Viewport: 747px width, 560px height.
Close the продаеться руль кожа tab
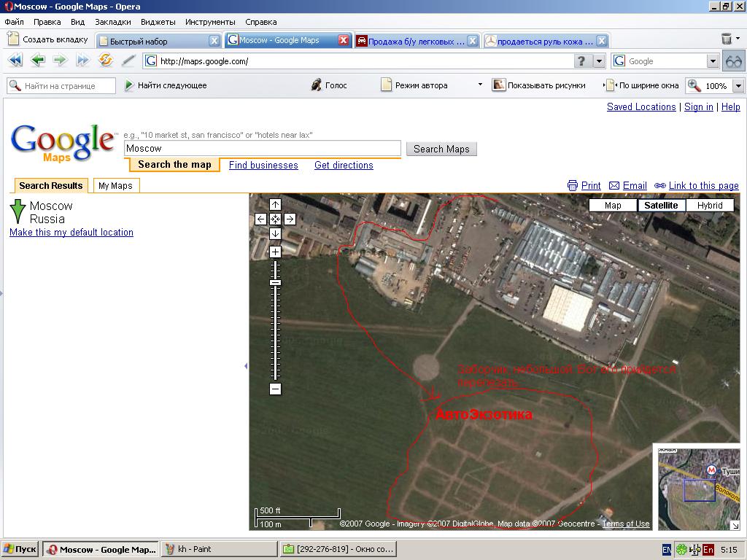602,41
